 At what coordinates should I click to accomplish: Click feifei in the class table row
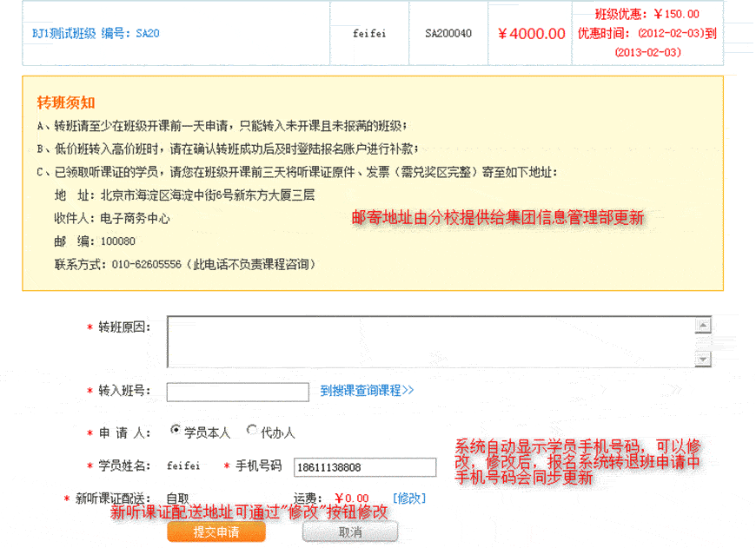[x=369, y=34]
